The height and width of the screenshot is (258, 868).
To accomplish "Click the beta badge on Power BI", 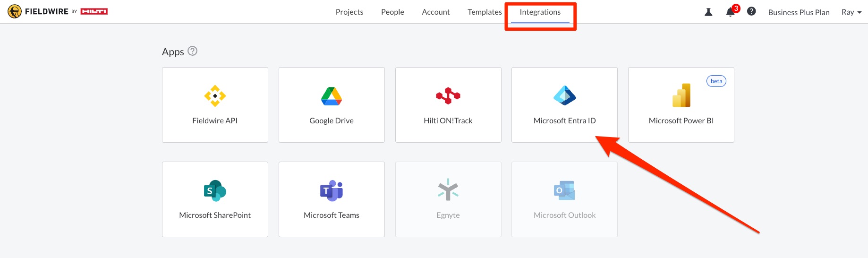I will coord(716,81).
